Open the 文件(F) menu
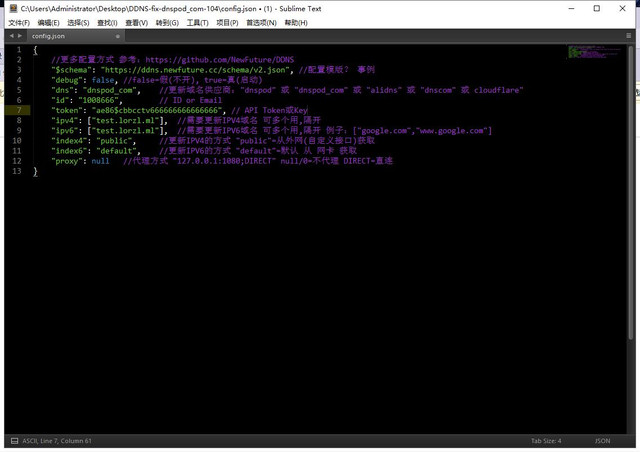 (x=19, y=23)
